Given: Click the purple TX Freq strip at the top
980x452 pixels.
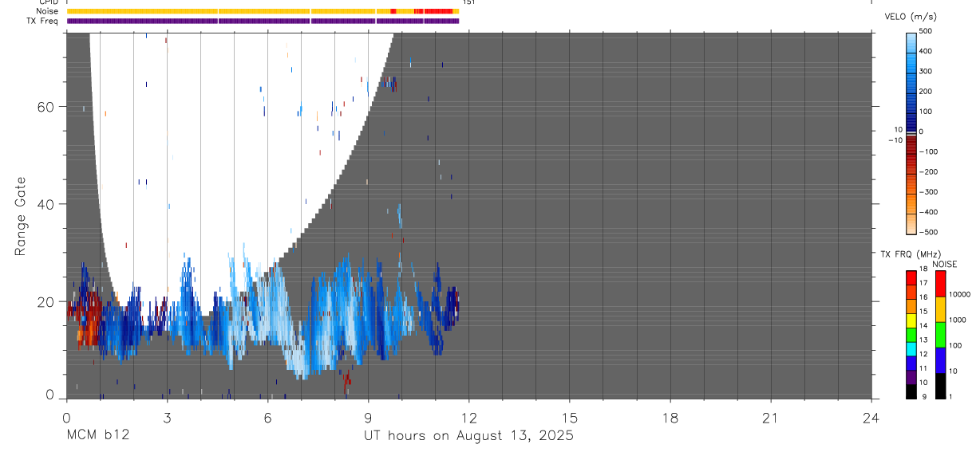Looking at the screenshot, I should pos(263,21).
